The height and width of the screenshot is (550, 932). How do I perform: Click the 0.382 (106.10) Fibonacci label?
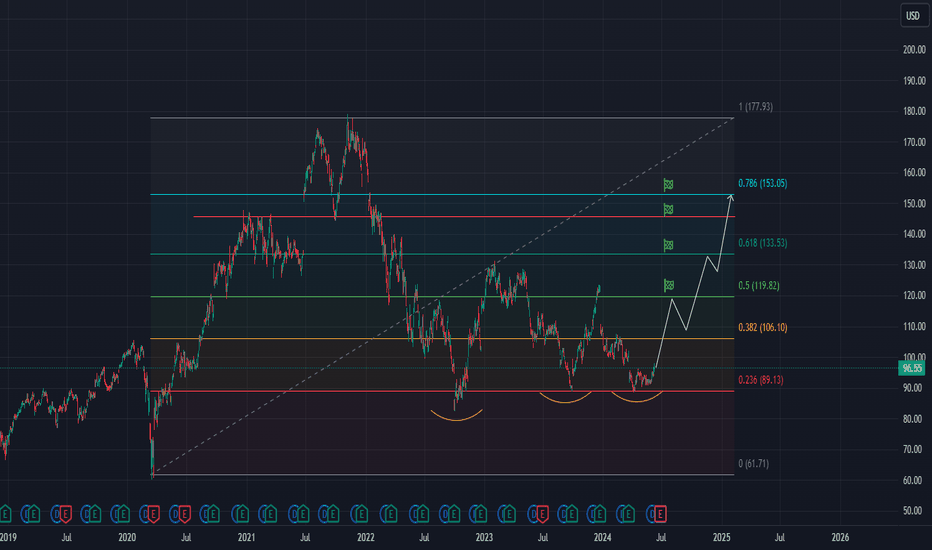(763, 328)
